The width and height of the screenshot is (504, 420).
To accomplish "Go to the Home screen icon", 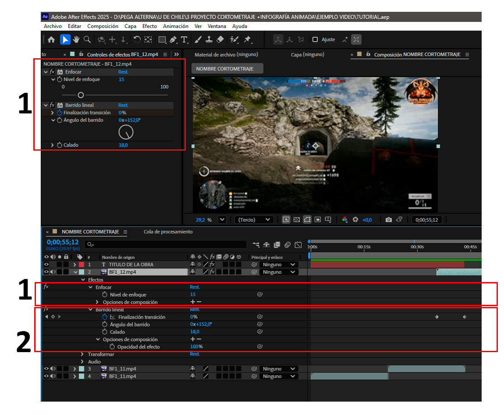I will 51,39.
